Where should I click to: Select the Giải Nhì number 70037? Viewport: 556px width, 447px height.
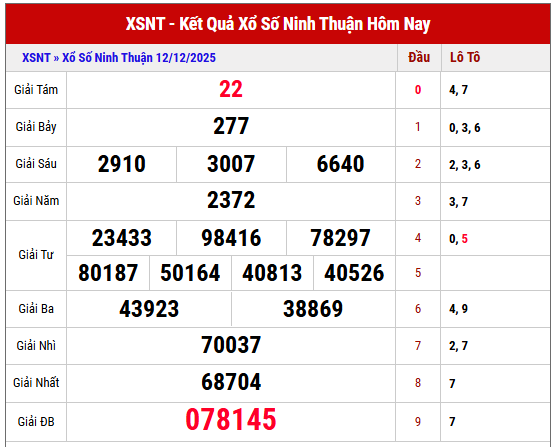click(231, 345)
